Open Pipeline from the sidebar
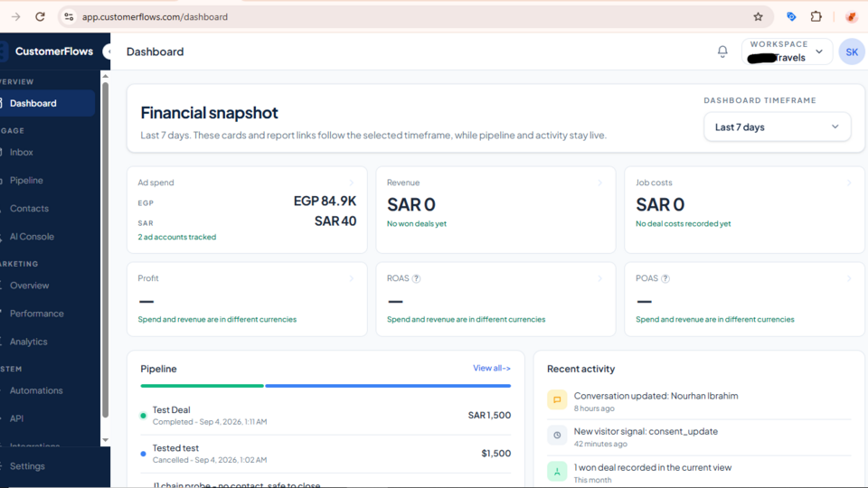 26,181
